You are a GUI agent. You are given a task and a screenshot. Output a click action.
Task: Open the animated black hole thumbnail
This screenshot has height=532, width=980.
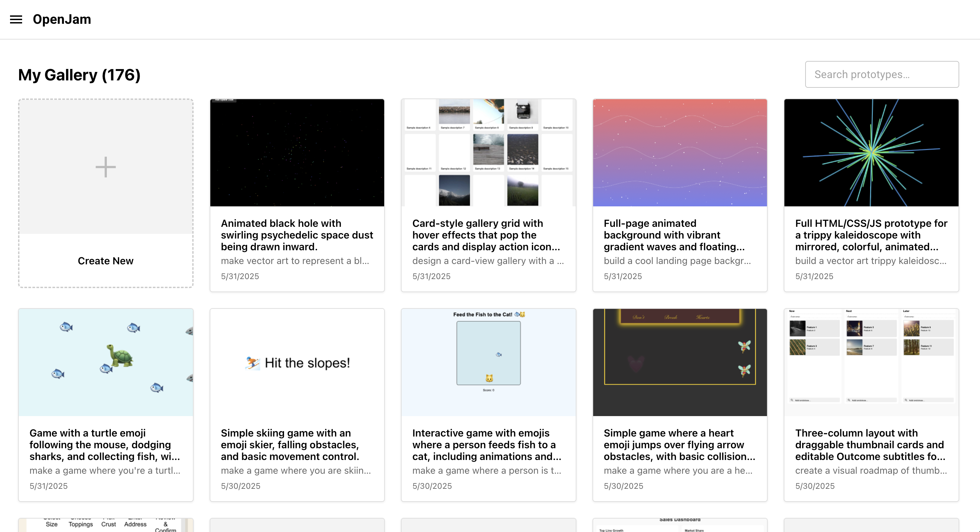coord(297,152)
